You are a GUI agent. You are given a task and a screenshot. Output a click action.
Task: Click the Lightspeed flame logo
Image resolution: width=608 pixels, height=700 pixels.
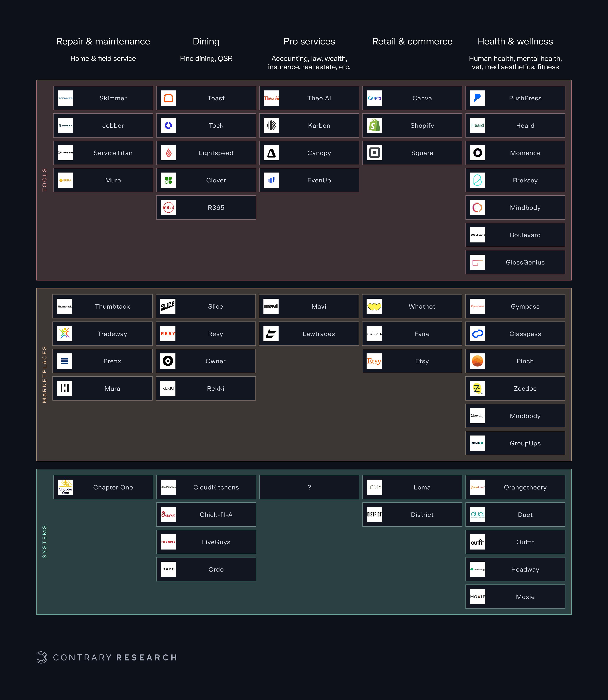click(x=168, y=153)
